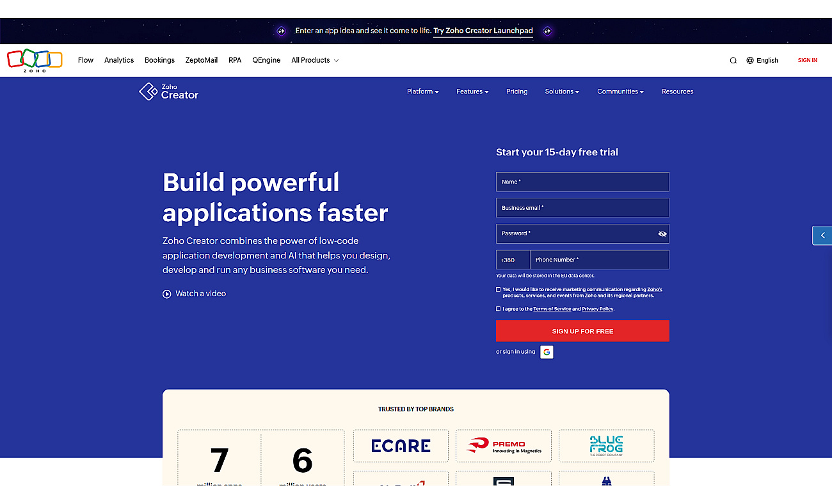Check the marketing communication checkbox
Viewport: 832px width, 504px height.
point(499,290)
